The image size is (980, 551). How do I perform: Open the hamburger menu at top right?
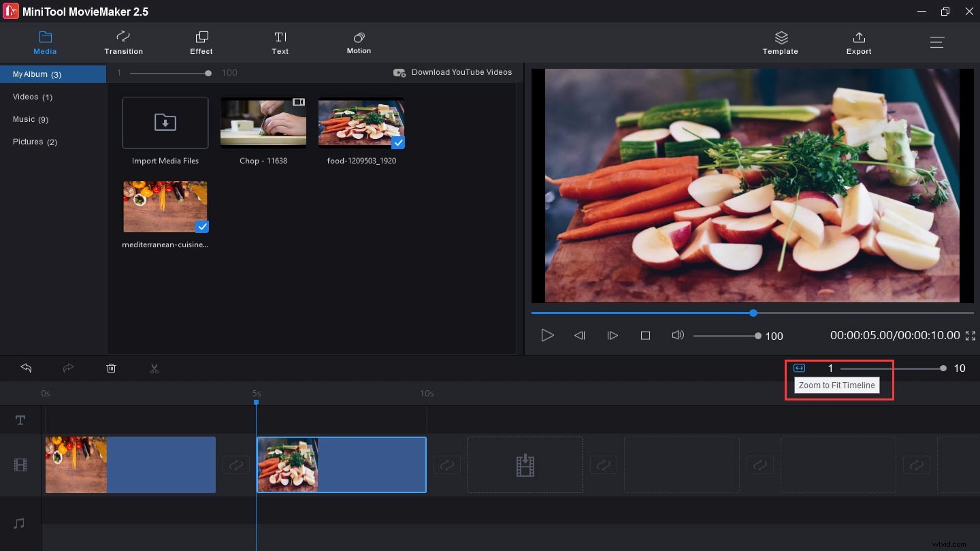(937, 42)
